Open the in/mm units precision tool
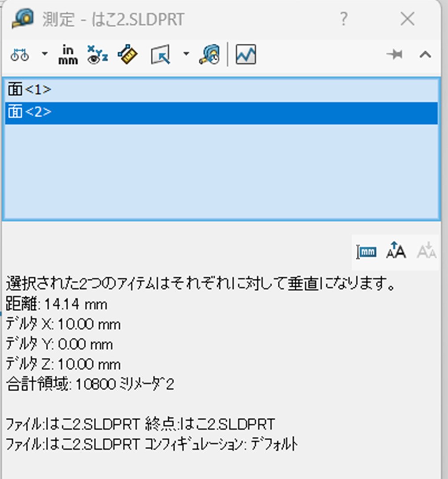448x479 pixels. (x=68, y=55)
